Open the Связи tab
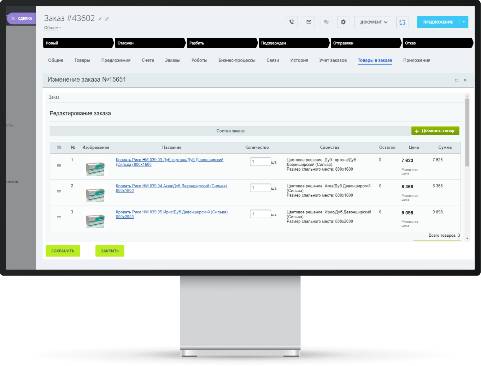The height and width of the screenshot is (366, 481). [273, 60]
